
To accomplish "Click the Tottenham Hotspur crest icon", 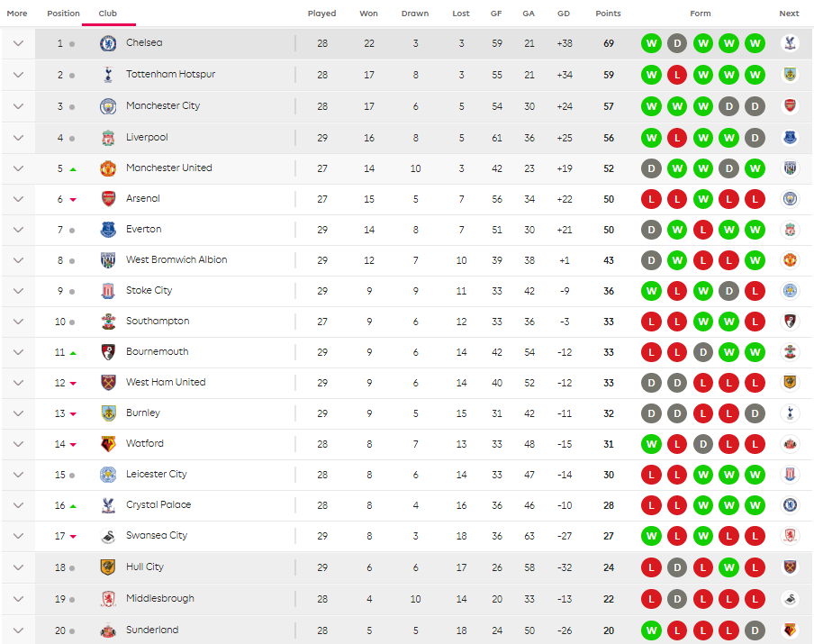I will coord(108,75).
